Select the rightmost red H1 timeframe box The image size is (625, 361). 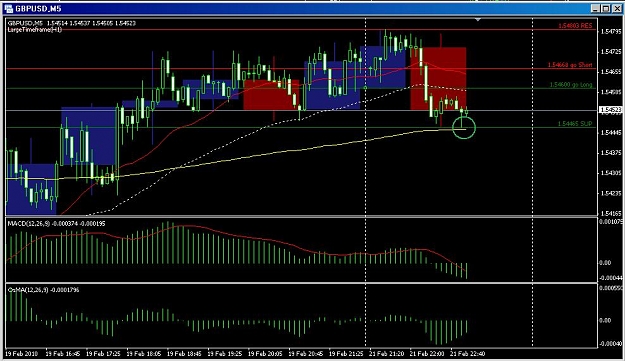point(438,78)
